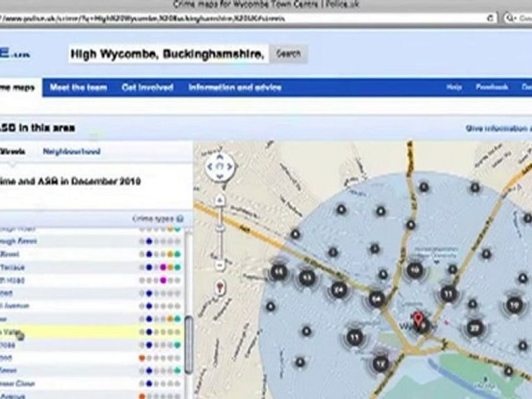Click the crime cluster marker labelled 22
532x399 pixels.
[x=475, y=328]
